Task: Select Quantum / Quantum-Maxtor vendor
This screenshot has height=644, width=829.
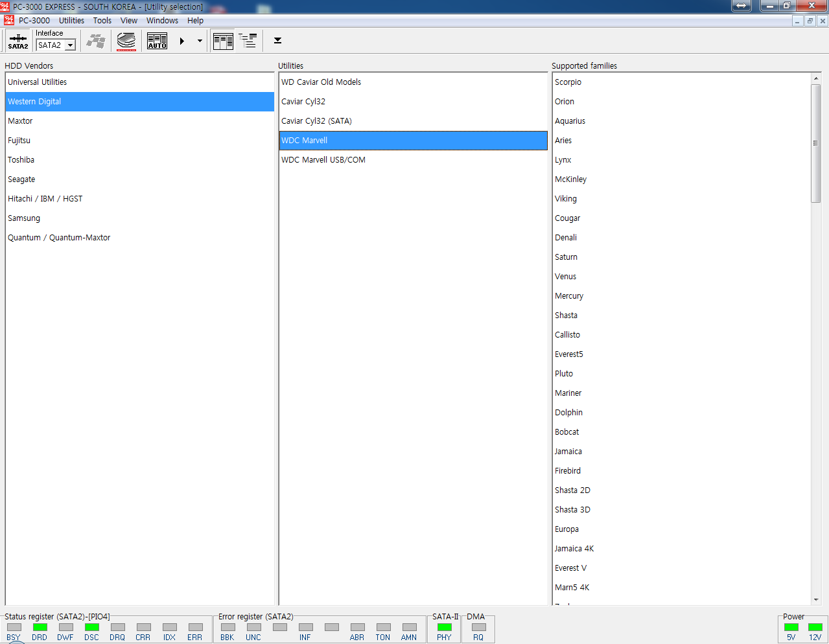Action: [140, 238]
